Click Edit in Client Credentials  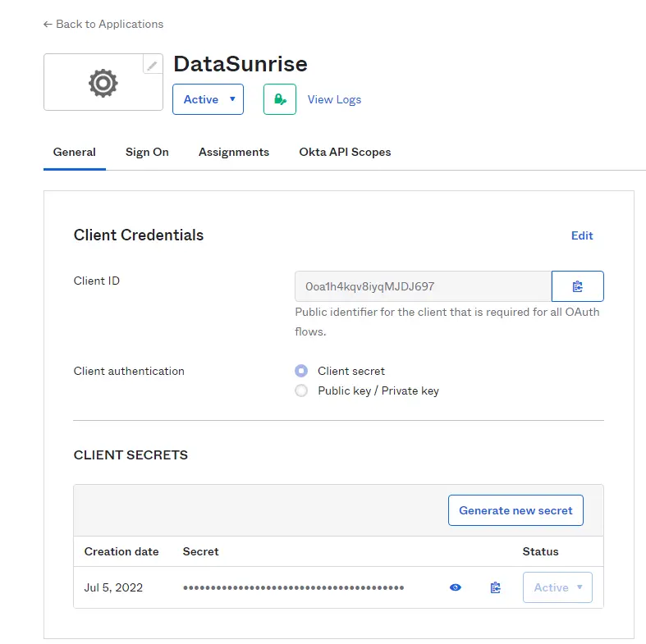pyautogui.click(x=582, y=235)
